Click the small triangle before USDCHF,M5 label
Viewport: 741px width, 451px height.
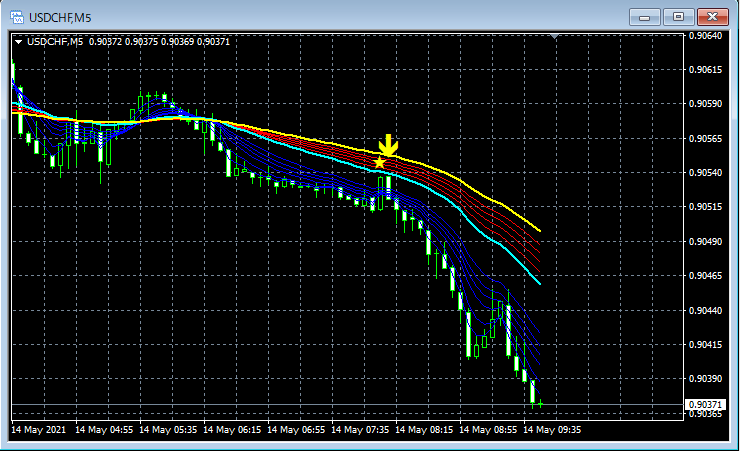(18, 42)
